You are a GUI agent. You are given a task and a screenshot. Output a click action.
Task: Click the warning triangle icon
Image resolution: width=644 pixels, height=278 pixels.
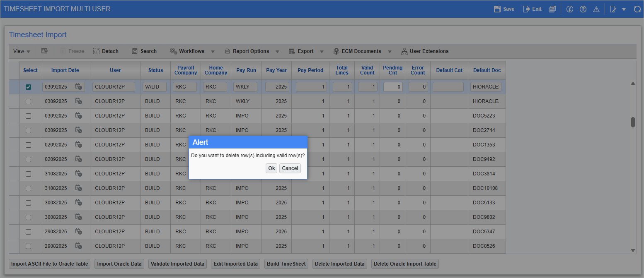pos(596,9)
